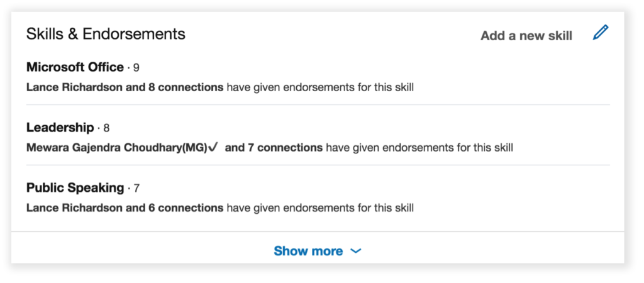
Task: Click the checkmark after Choudhary(MG)
Action: pyautogui.click(x=213, y=147)
